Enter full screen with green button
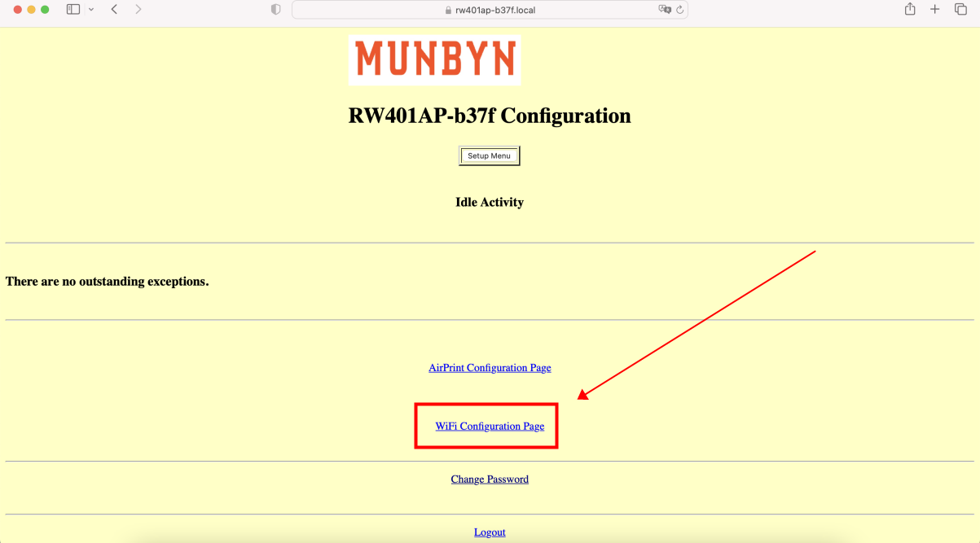Image resolution: width=980 pixels, height=543 pixels. tap(46, 10)
